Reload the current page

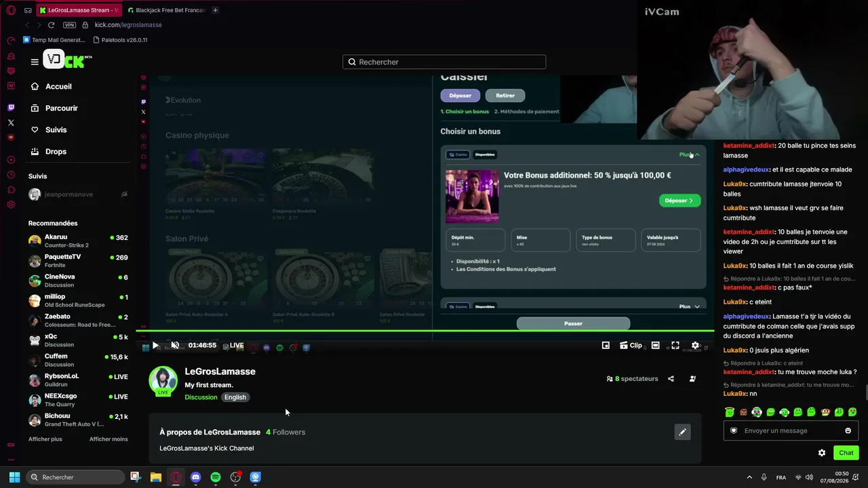tap(51, 25)
